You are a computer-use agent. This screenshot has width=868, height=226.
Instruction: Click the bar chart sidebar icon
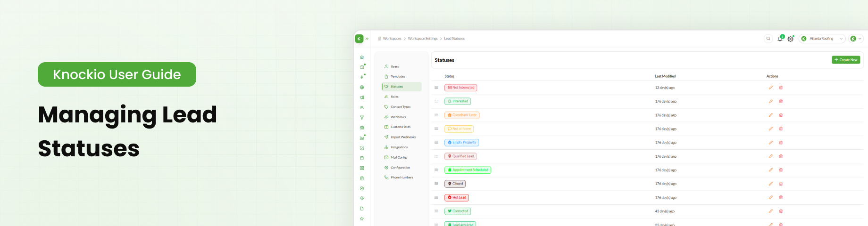pos(362,138)
